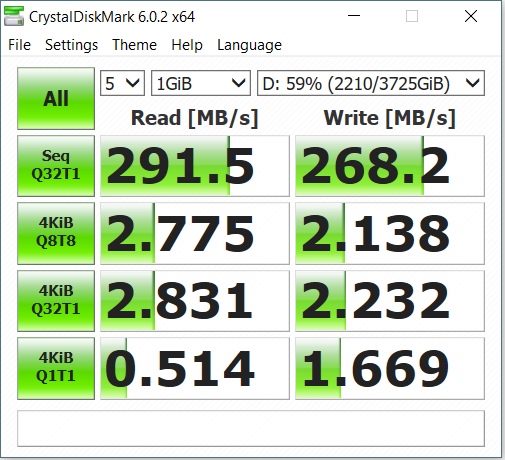Click the 4KiB Q8T8 write value 2.138
This screenshot has width=505, height=460.
click(x=390, y=233)
